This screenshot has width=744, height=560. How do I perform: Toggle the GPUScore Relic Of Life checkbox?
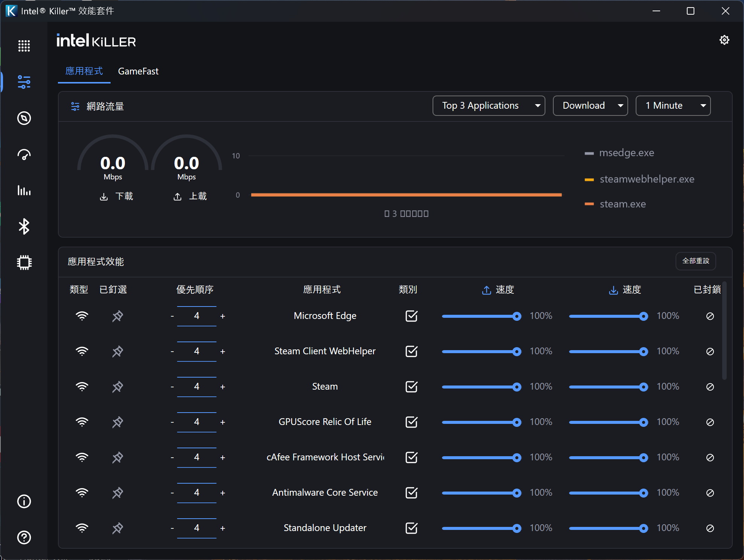(411, 422)
